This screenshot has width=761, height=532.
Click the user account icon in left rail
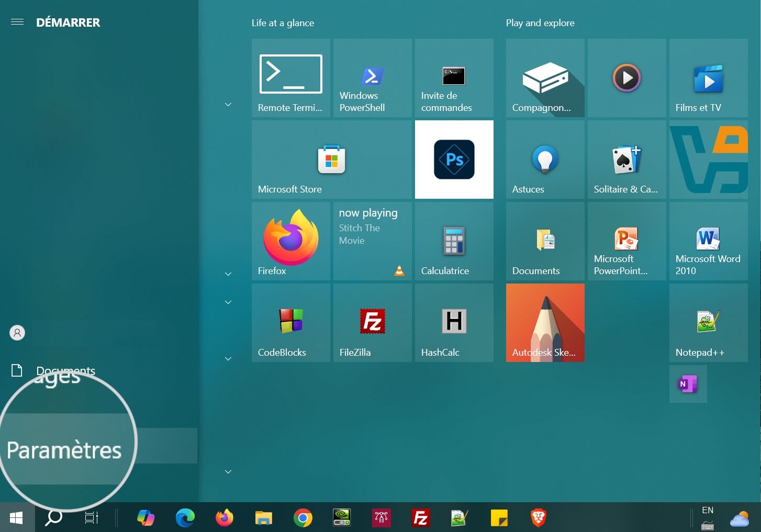(17, 333)
